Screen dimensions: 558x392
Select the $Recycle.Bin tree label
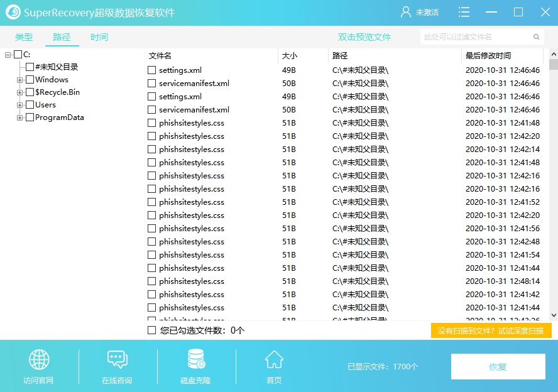pyautogui.click(x=58, y=92)
